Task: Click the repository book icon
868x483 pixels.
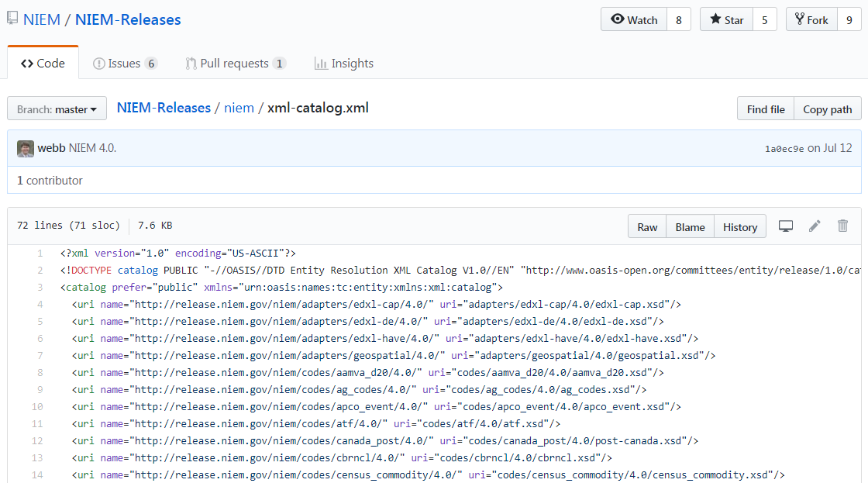Action: tap(12, 19)
